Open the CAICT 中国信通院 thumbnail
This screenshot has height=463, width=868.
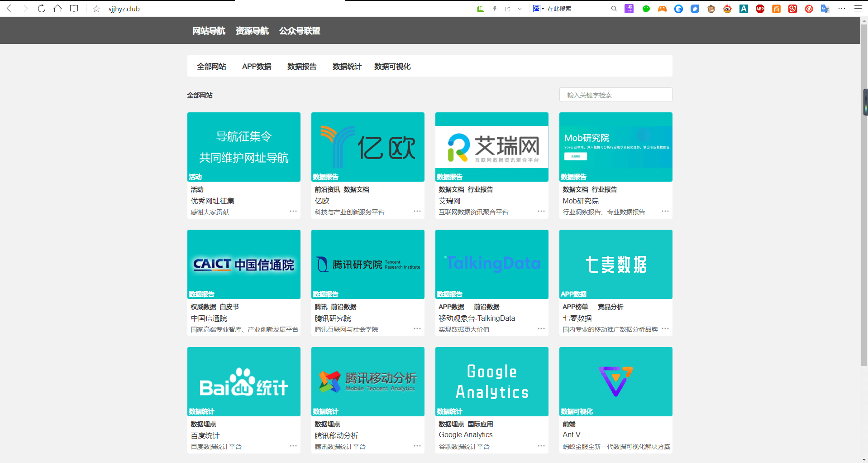[244, 264]
